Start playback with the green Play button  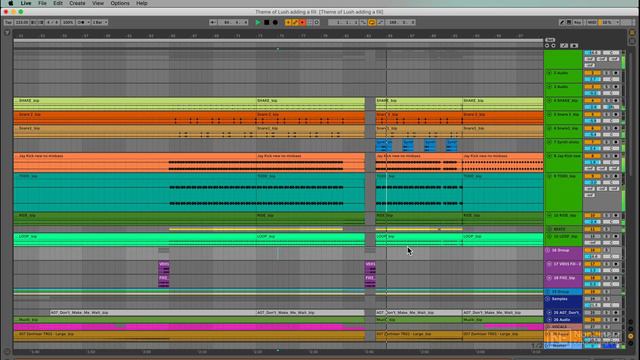click(258, 22)
